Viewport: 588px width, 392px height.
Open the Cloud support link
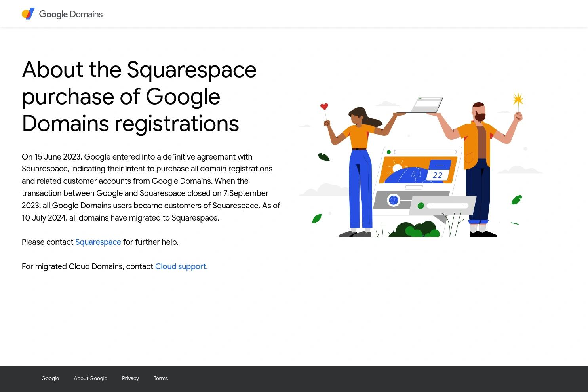(x=181, y=266)
